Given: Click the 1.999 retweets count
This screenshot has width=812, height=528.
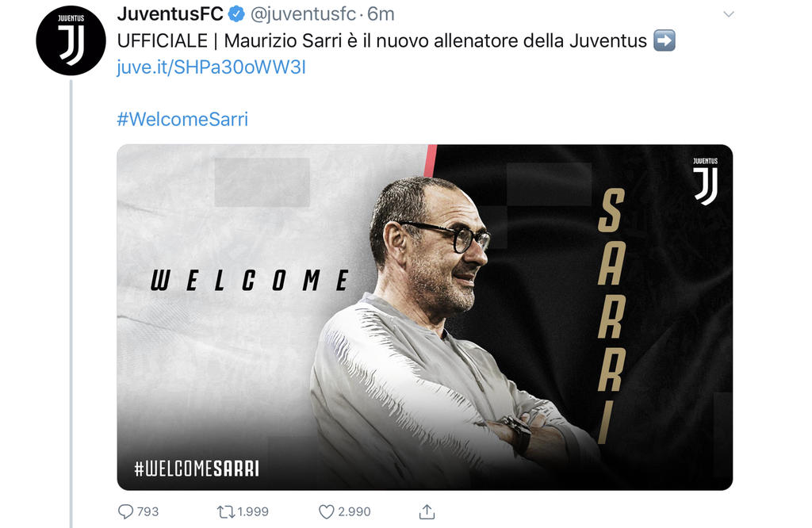Looking at the screenshot, I should pyautogui.click(x=253, y=511).
